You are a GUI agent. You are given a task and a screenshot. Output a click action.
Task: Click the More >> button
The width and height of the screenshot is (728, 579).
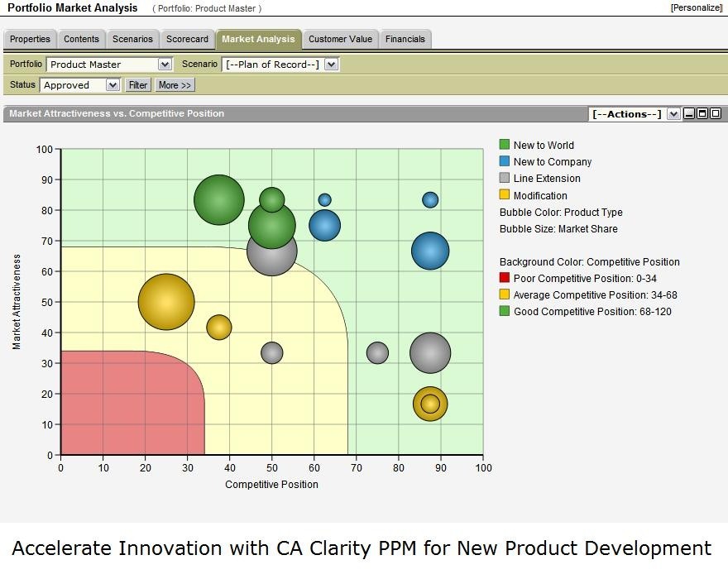pos(175,85)
